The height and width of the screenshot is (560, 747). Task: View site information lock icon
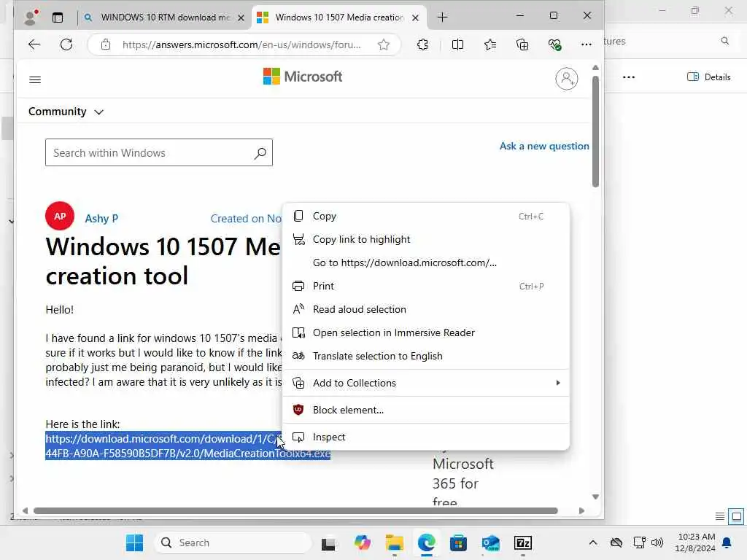coord(106,44)
